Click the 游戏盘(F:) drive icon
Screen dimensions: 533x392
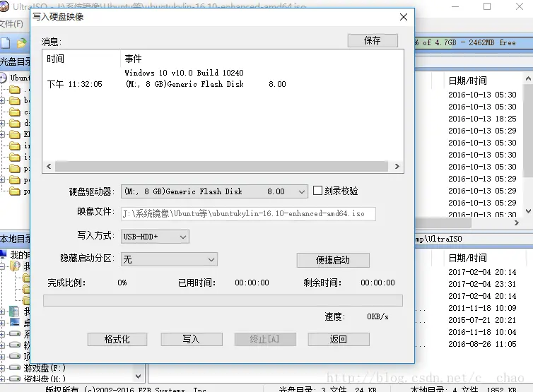click(x=15, y=367)
